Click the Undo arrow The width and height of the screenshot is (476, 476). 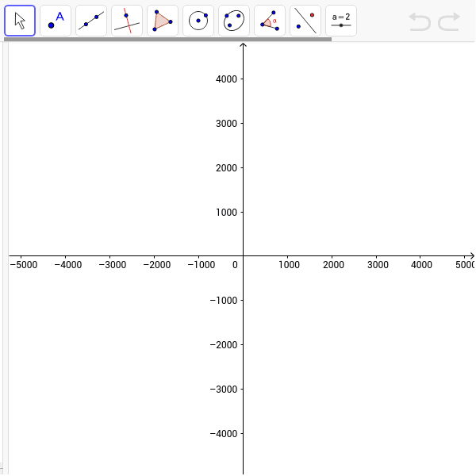420,21
